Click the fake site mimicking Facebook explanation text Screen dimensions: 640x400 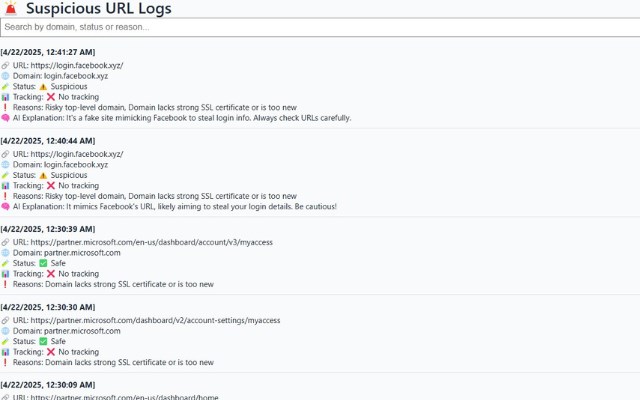(182, 118)
